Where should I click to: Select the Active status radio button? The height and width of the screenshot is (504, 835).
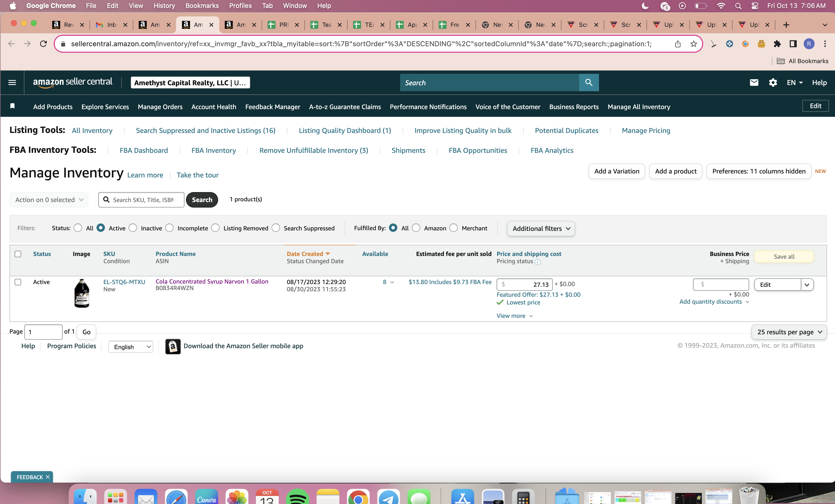pos(101,228)
